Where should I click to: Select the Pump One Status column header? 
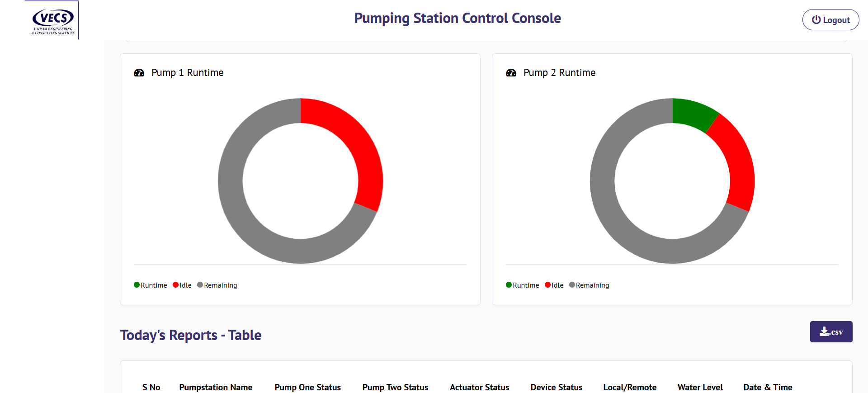click(x=307, y=387)
